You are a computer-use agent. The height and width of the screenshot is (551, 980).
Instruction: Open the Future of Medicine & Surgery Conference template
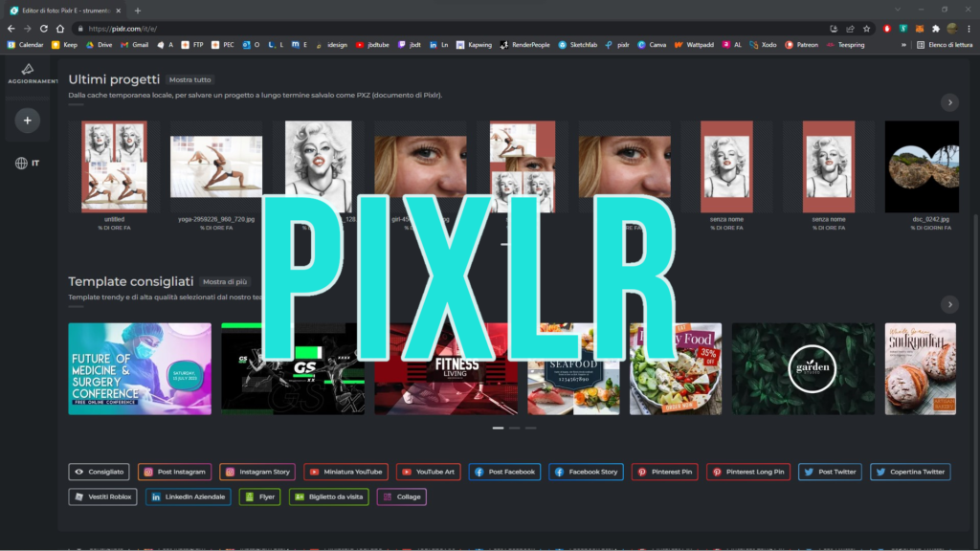click(x=140, y=368)
